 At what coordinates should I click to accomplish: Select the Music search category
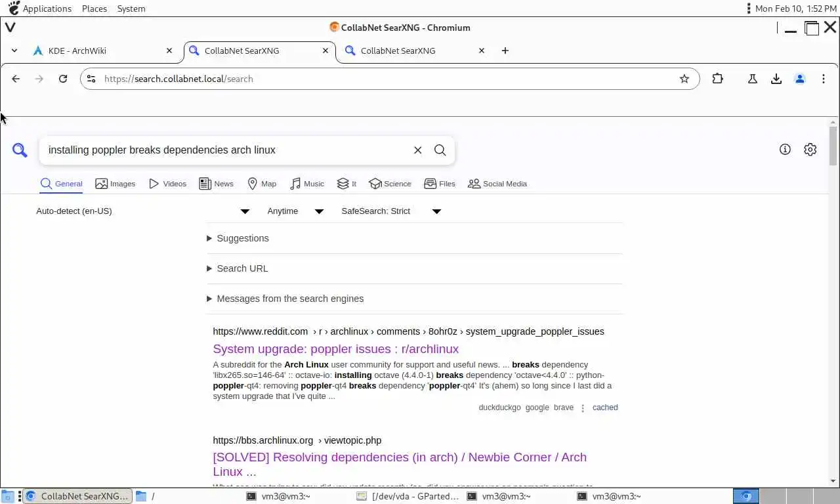(x=307, y=184)
